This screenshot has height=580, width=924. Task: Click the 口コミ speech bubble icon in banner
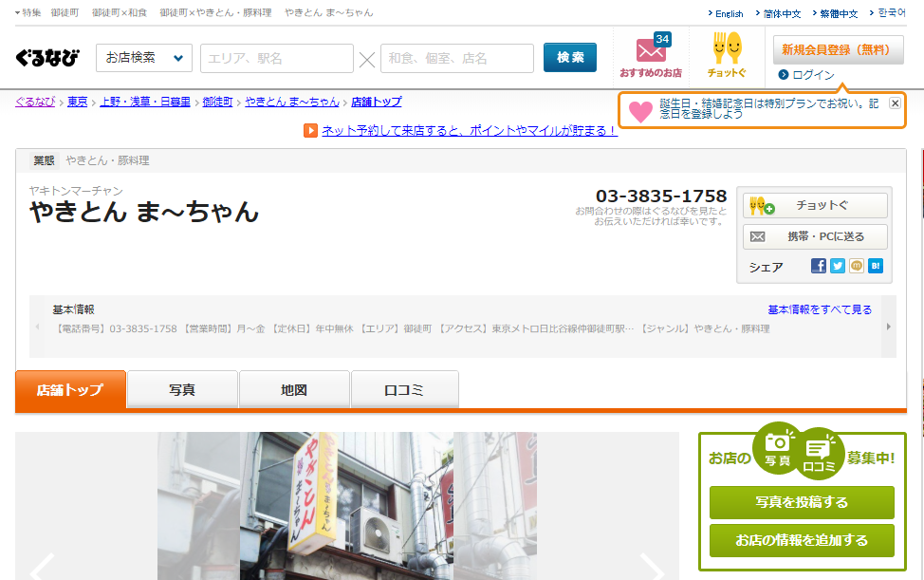point(819,453)
